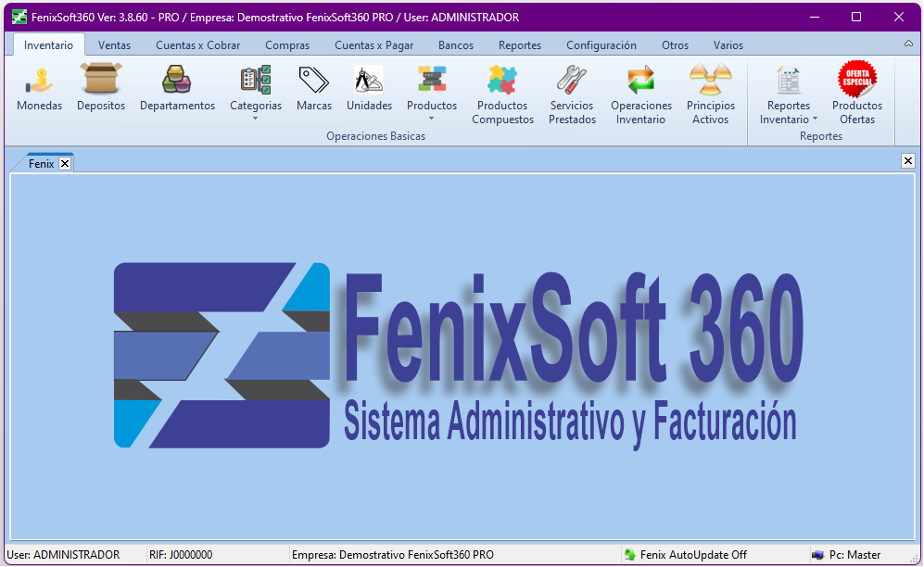Open the Monedas coin icon
Viewport: 924px width, 567px height.
(40, 81)
